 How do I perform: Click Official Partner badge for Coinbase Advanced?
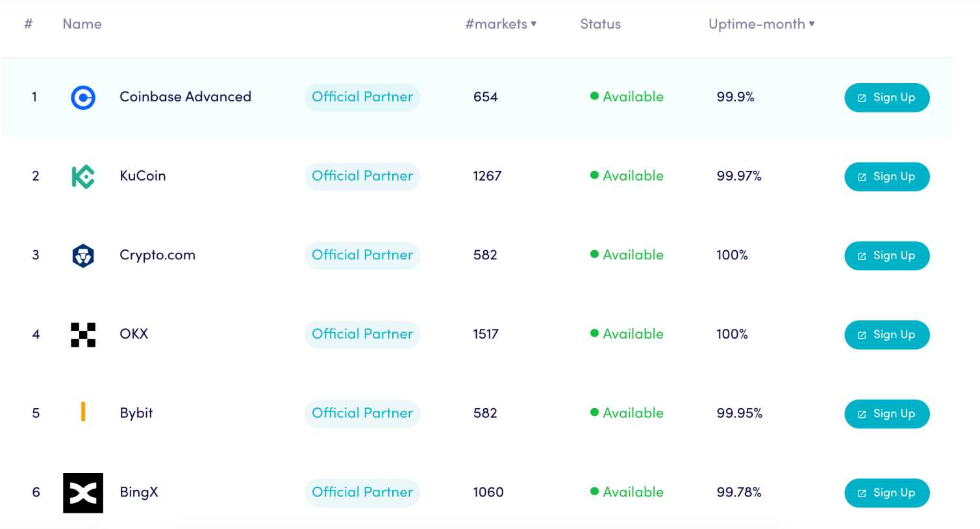362,97
